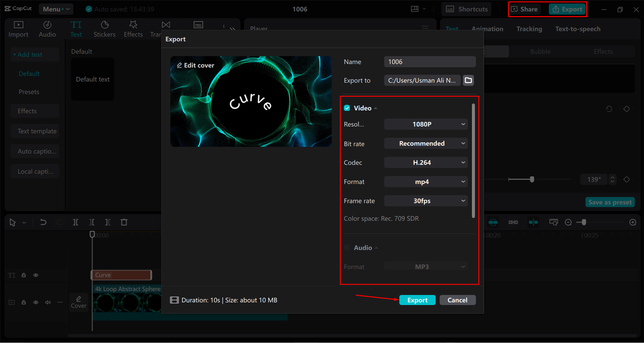Collapse the Video section arrow
Viewport: 644px width, 343px height.
click(376, 109)
